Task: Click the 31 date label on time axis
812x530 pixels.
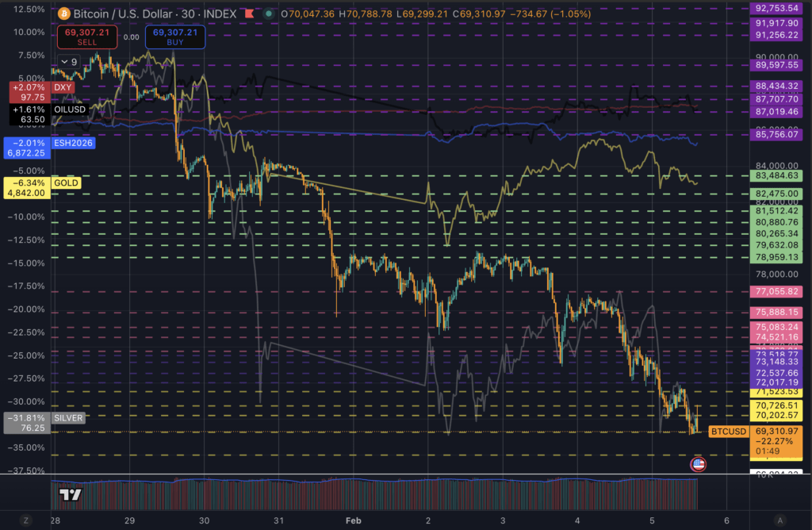Action: click(278, 520)
